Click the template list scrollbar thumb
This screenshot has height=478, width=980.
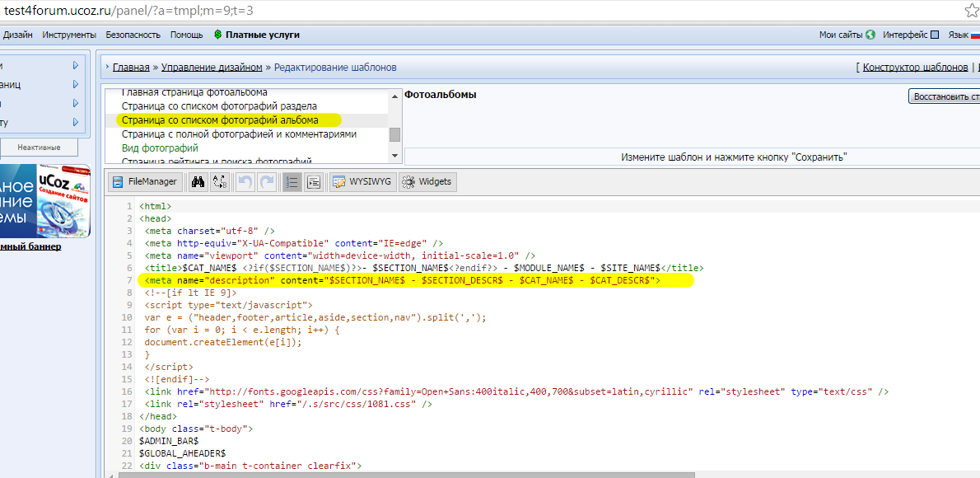click(x=394, y=134)
